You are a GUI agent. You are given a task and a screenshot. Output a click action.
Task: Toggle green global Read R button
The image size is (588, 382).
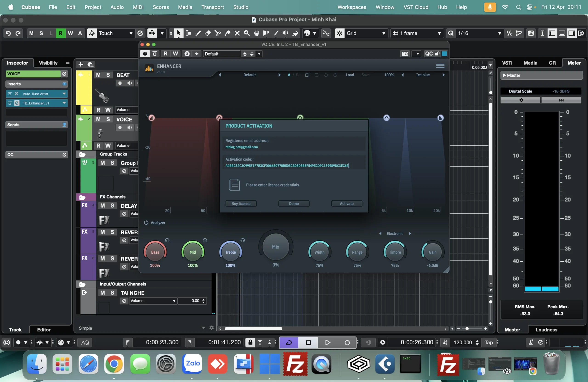[61, 33]
